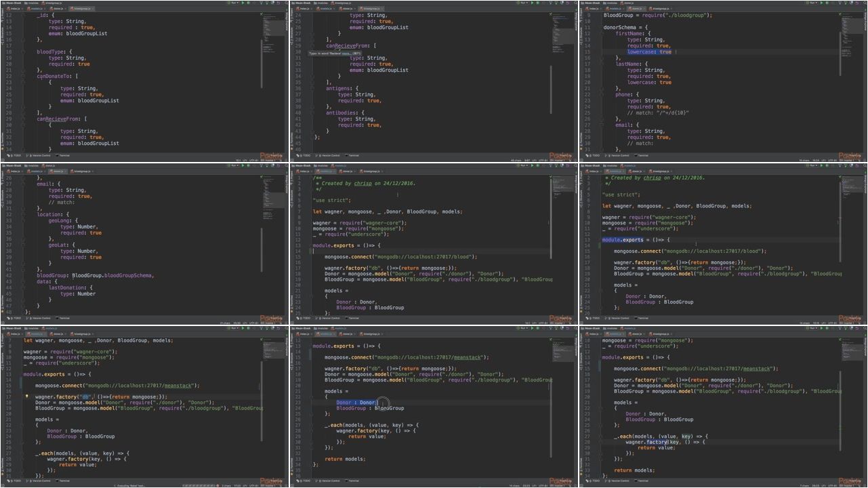Click 'more...' link in the Recieve typo tooltip
Screen dimensions: 868x488
[x=346, y=53]
